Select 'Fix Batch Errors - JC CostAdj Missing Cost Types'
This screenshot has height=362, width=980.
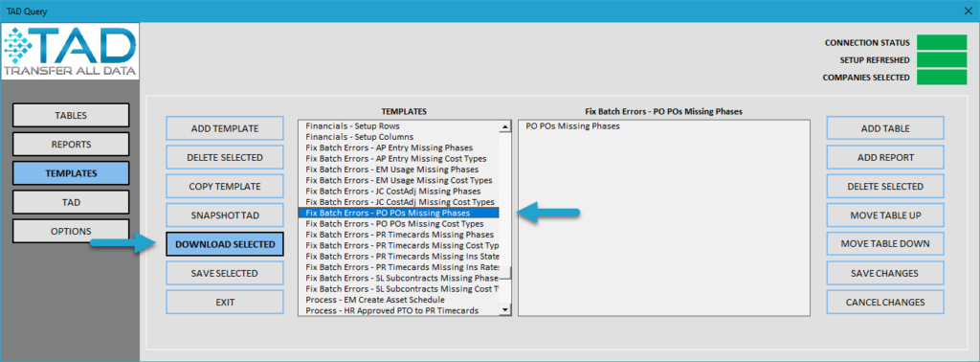click(x=399, y=202)
